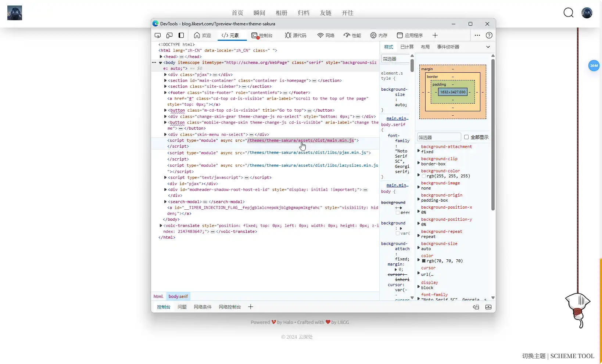Expand the m-cd-top button node
Viewport: 602px width, 364px height.
tap(165, 110)
